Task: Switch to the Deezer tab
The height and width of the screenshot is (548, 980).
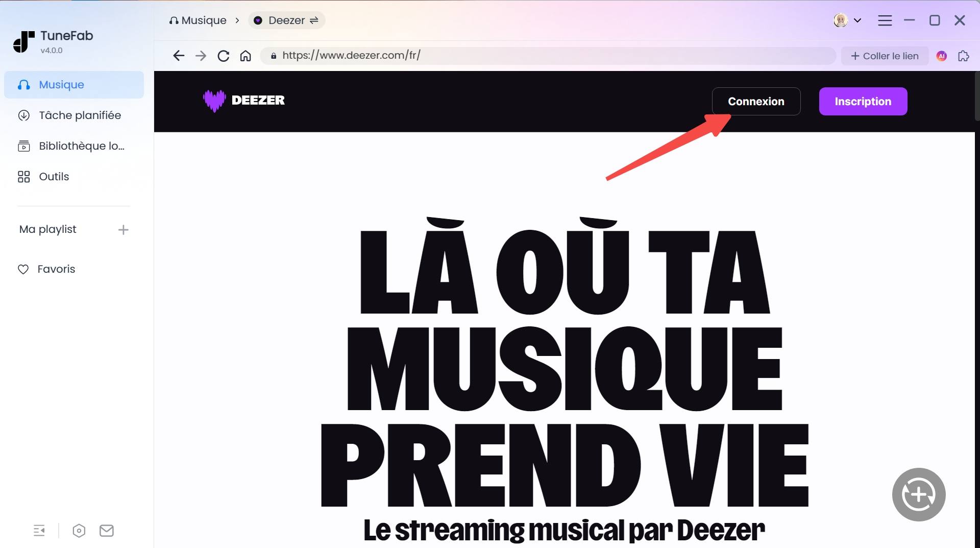Action: click(x=286, y=20)
